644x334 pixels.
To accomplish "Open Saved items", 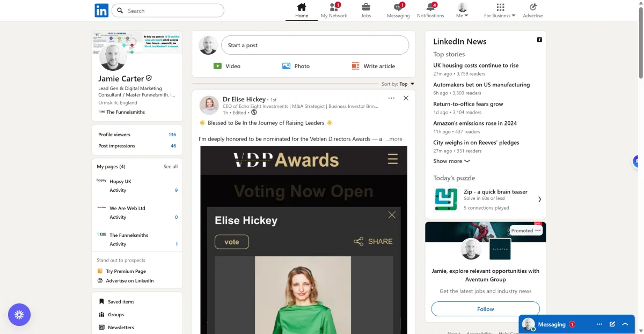I will pyautogui.click(x=121, y=302).
